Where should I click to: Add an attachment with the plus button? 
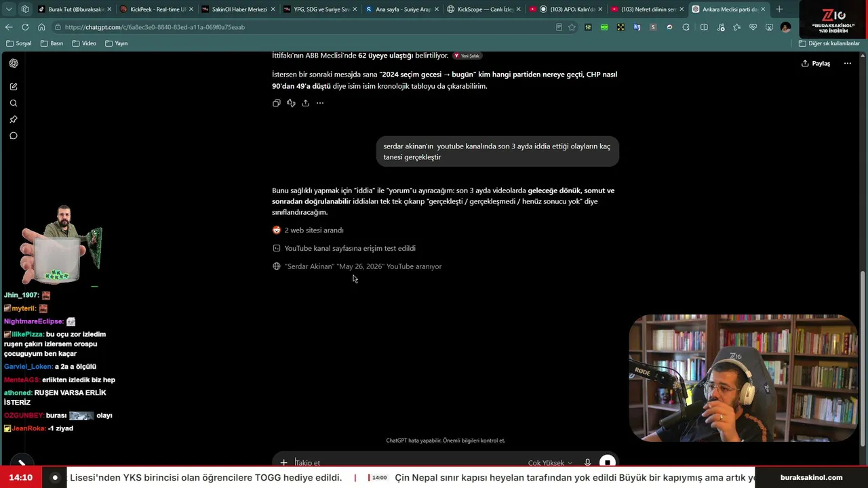click(x=284, y=463)
